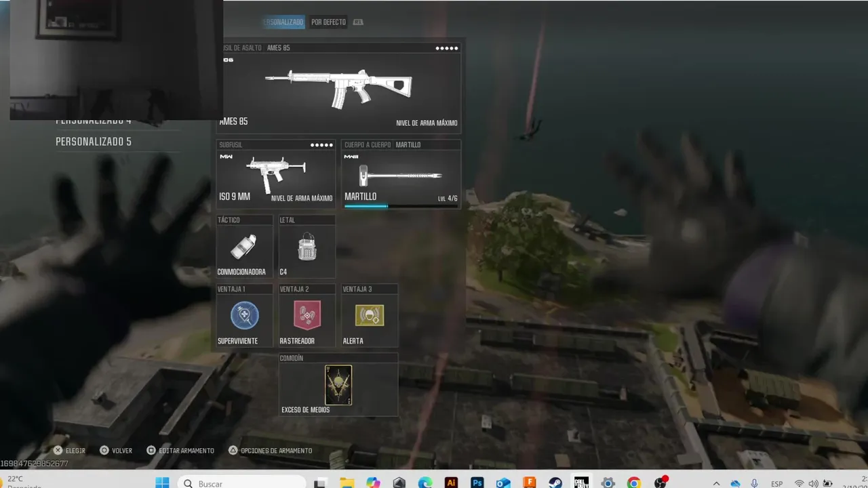This screenshot has width=868, height=488.
Task: Launch Adobe Illustrator from the taskbar
Action: click(451, 483)
